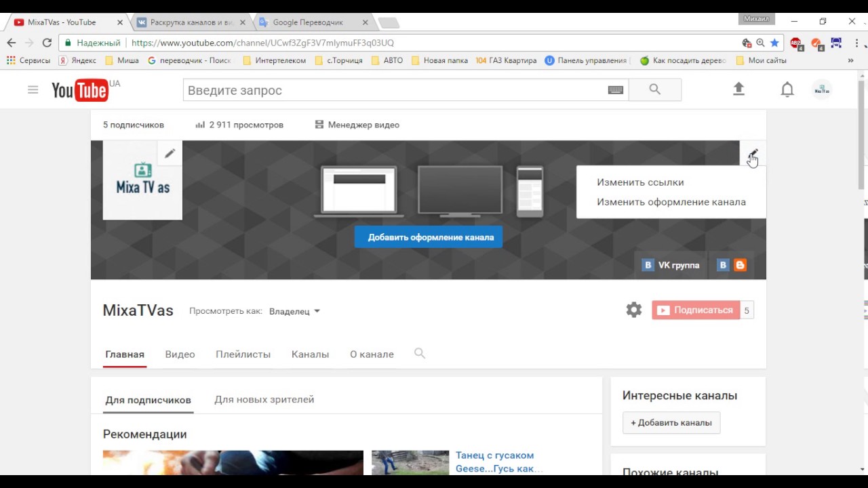
Task: Open the Мои сайты bookmark folder
Action: pyautogui.click(x=761, y=60)
